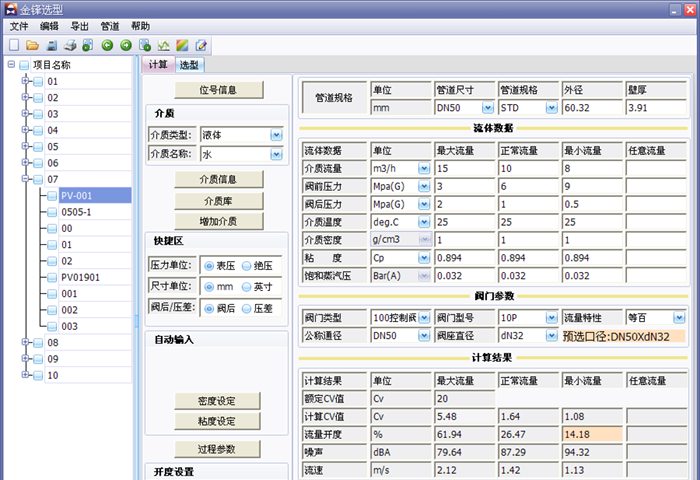Click the green right arrow icon
This screenshot has height=480, width=700.
point(125,45)
